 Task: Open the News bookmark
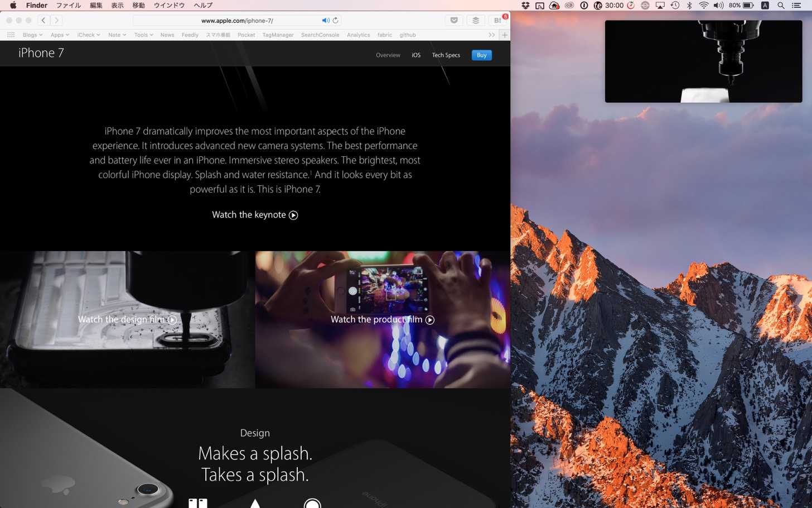point(167,35)
